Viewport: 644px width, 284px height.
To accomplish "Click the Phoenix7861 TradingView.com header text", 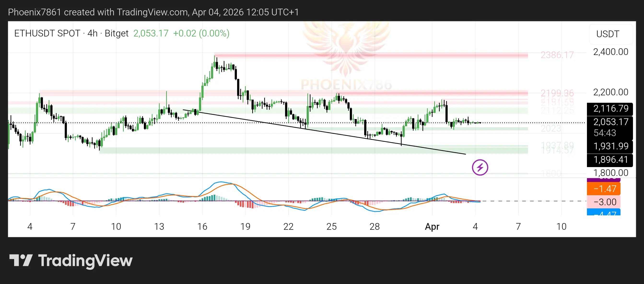I will 153,12.
